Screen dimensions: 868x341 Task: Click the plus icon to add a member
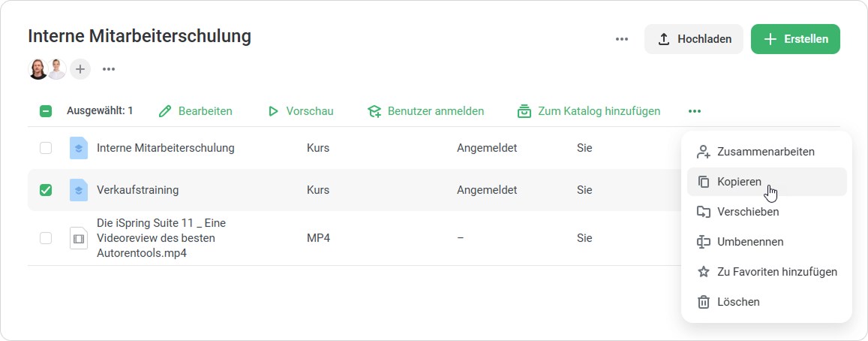tap(80, 69)
